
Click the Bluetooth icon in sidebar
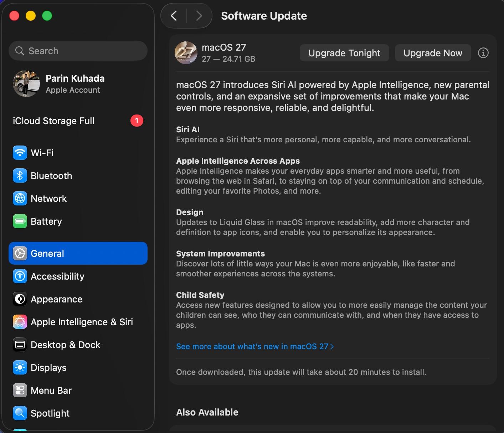(x=20, y=176)
